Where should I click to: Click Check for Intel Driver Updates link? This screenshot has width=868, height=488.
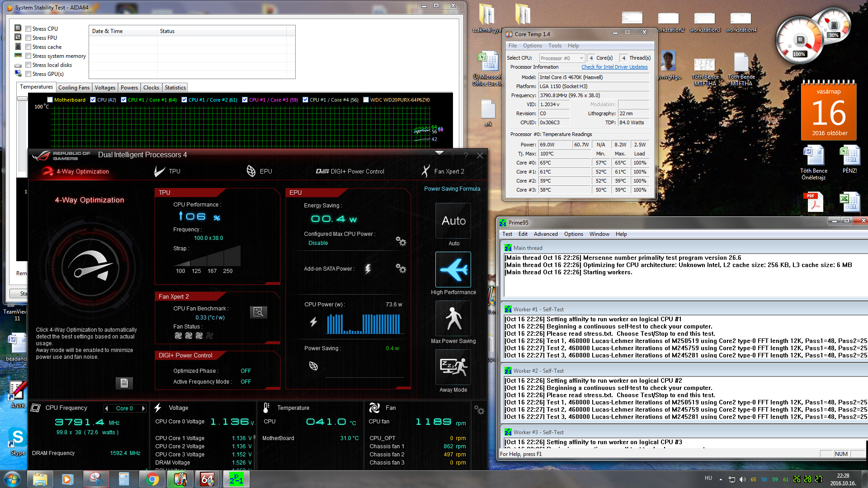pyautogui.click(x=614, y=67)
